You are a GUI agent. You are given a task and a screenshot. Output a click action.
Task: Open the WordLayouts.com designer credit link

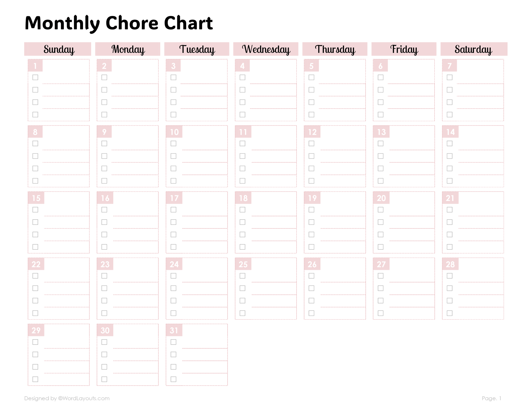pos(67,398)
